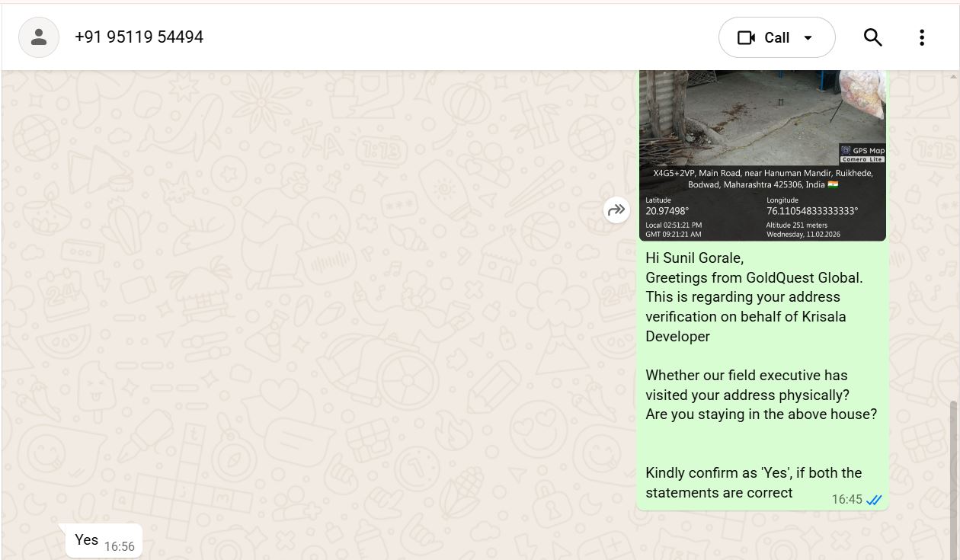Open contact info for +91 95119 54494
960x560 pixels.
click(x=139, y=37)
